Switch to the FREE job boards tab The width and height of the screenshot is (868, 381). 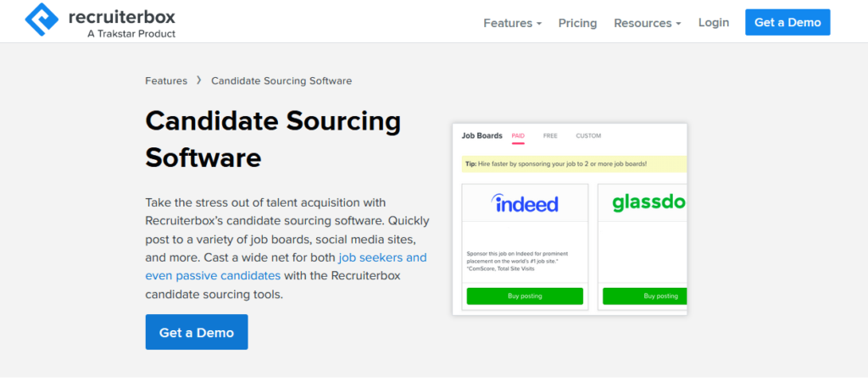point(550,135)
